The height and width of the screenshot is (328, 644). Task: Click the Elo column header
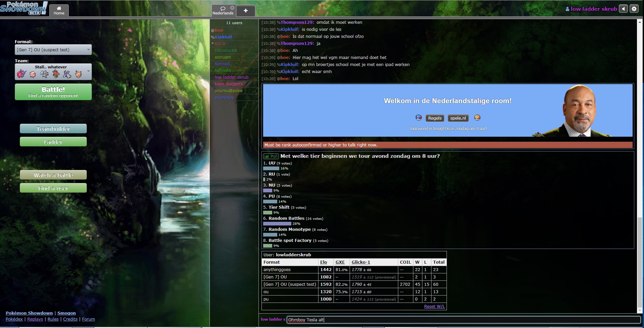324,262
